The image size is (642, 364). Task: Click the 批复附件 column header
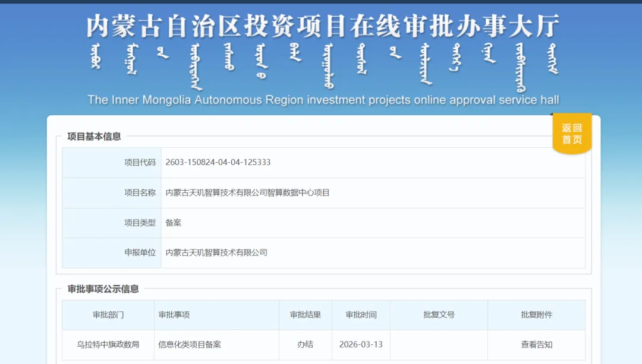pos(536,315)
